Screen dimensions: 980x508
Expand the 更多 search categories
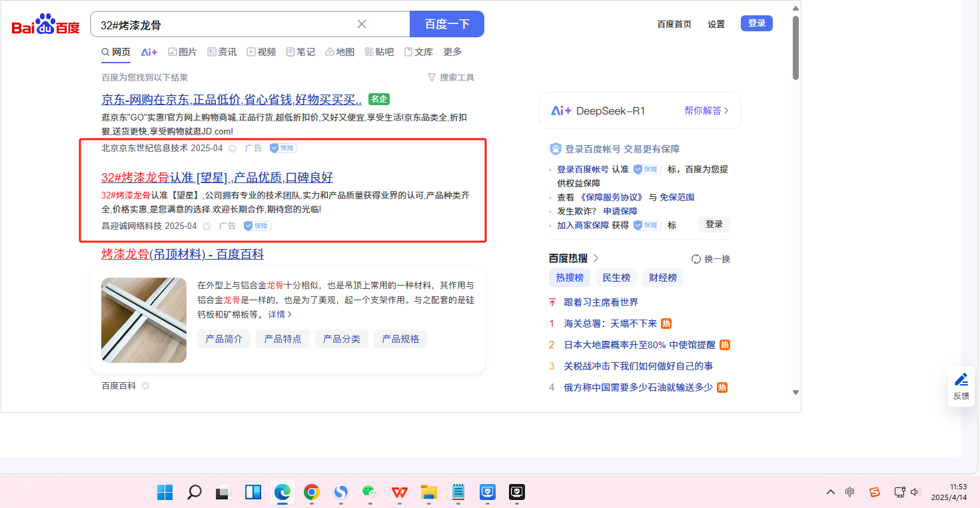tap(452, 52)
